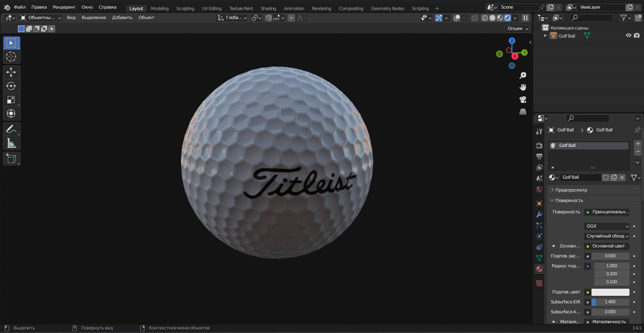
Task: Open the Physics properties tab
Action: (x=539, y=236)
